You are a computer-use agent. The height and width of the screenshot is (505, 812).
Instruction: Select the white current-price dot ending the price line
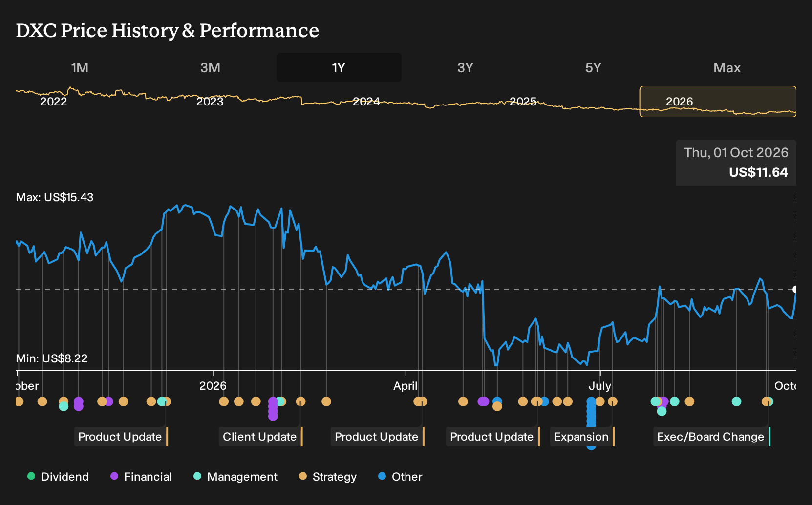795,289
